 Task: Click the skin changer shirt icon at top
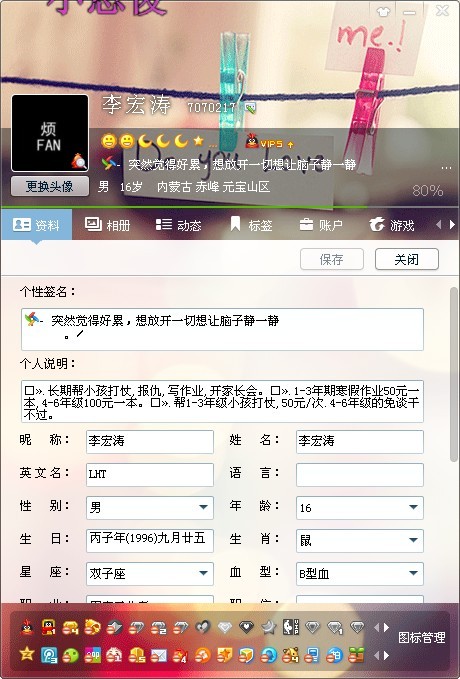[x=383, y=12]
